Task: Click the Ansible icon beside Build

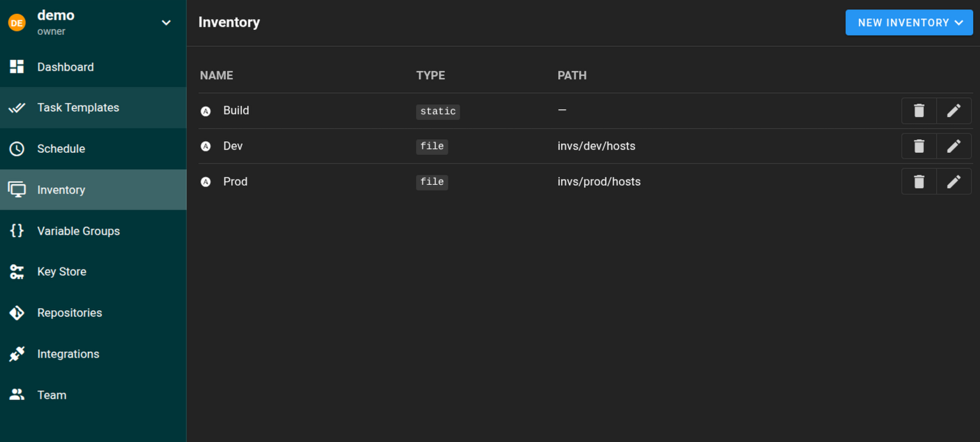Action: (206, 111)
